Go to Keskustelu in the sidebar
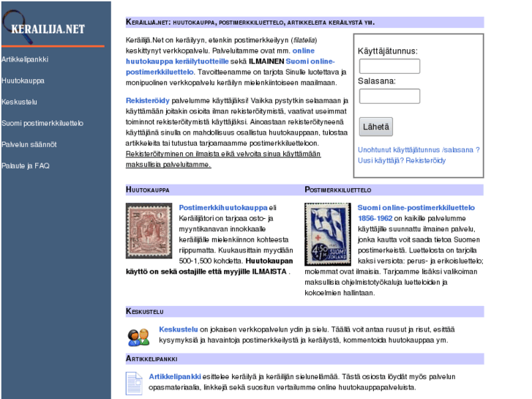This screenshot has height=399, width=532. pyautogui.click(x=19, y=102)
